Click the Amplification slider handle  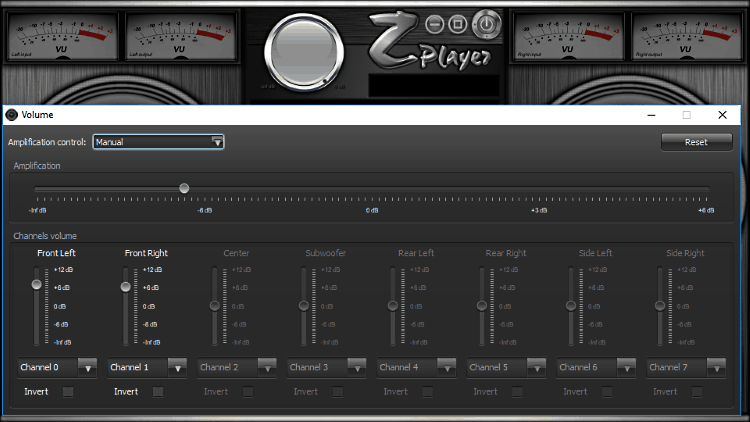coord(184,189)
